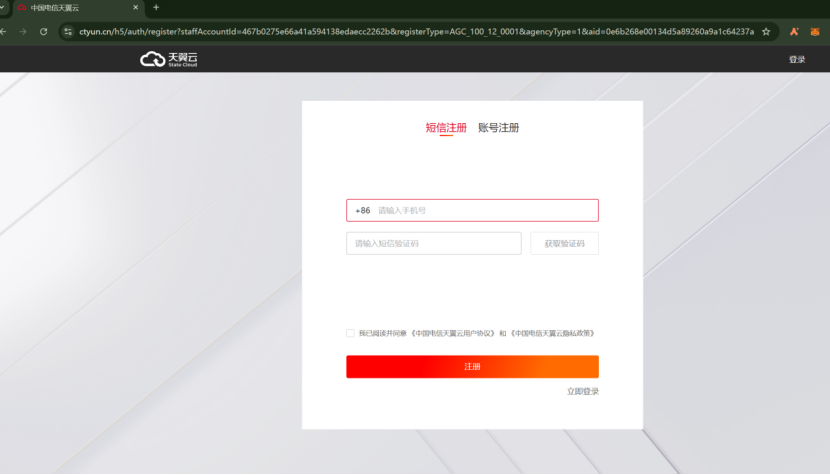Click the browser forward arrow

pyautogui.click(x=23, y=32)
